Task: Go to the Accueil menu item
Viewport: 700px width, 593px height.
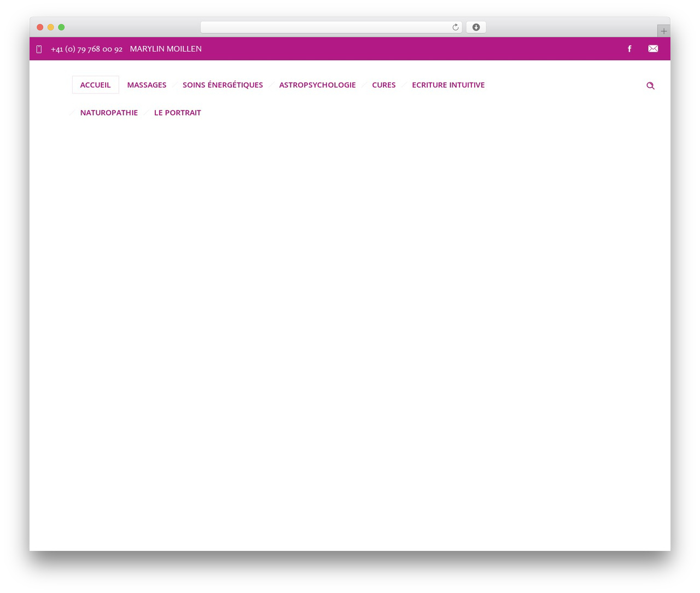Action: (x=95, y=85)
